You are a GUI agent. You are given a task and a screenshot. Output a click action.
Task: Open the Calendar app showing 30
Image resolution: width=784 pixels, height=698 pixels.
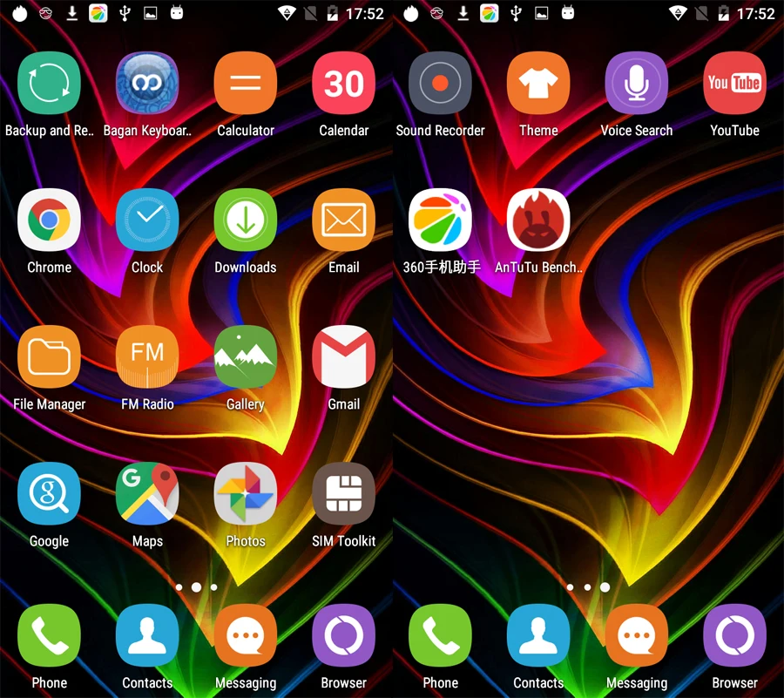(x=343, y=83)
